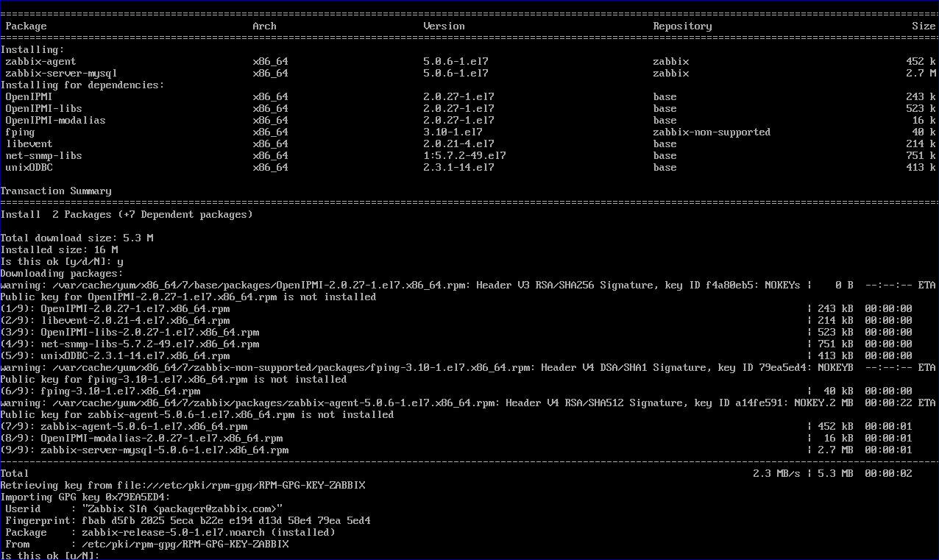Image resolution: width=939 pixels, height=560 pixels.
Task: Click the 'Arch' column header
Action: pos(264,26)
